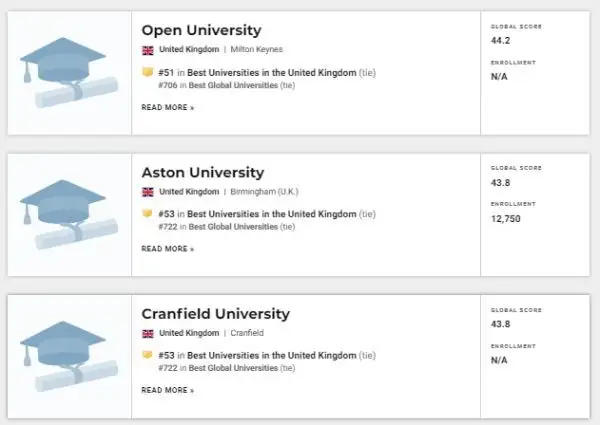Click UK flag icon under Cranfield University
600x425 pixels.
coord(148,334)
